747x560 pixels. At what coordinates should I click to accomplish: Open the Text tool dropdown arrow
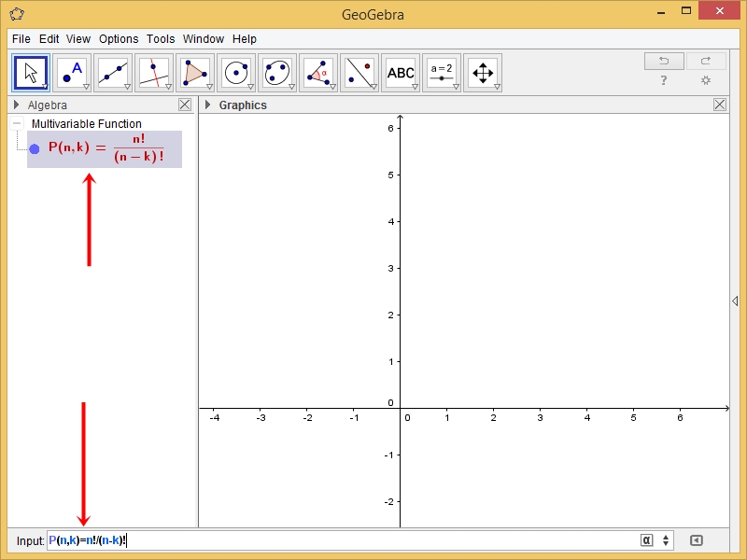pos(415,87)
